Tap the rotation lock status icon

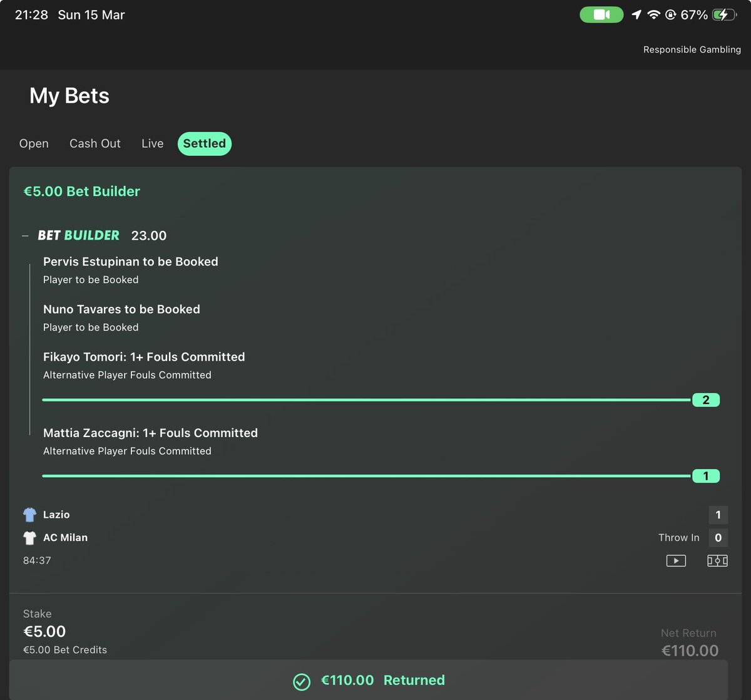670,14
